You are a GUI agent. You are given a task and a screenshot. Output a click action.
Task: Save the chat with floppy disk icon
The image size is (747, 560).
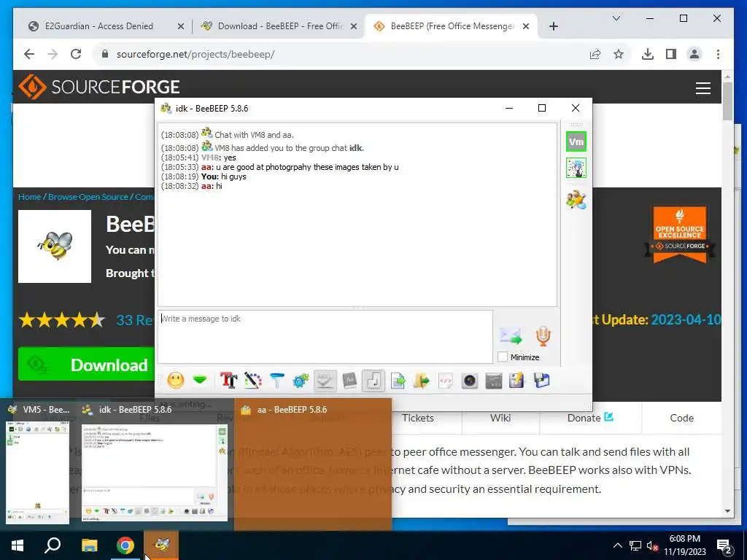coord(542,381)
